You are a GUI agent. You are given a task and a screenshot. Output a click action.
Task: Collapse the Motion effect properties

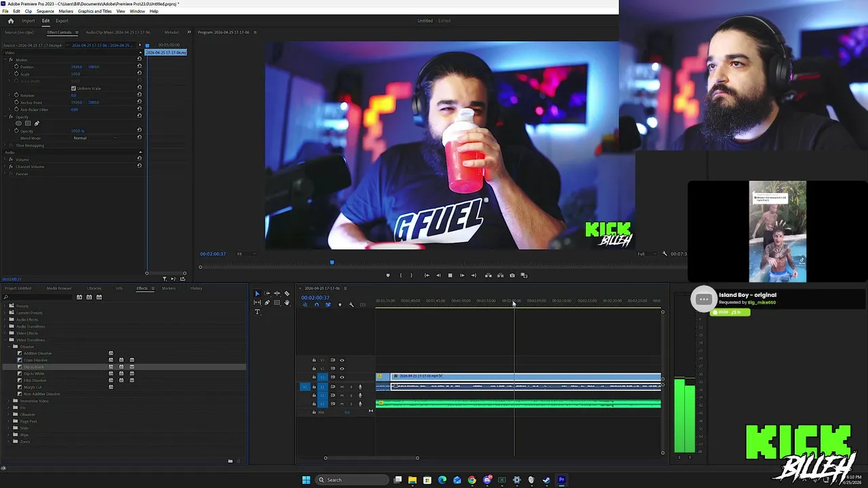pyautogui.click(x=5, y=60)
